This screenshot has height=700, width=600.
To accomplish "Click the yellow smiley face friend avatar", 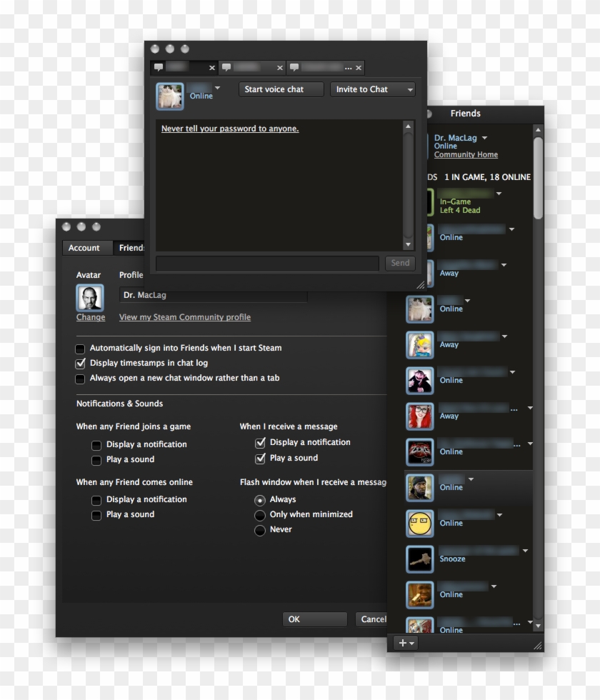I will 420,524.
